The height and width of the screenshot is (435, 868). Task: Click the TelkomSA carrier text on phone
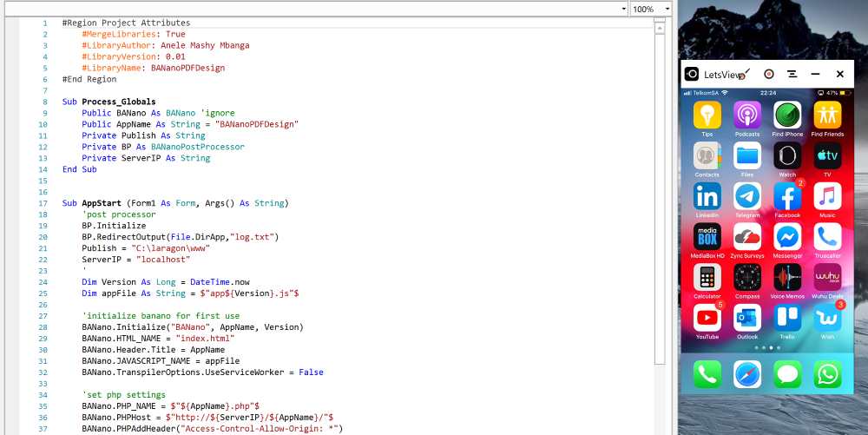[x=705, y=93]
